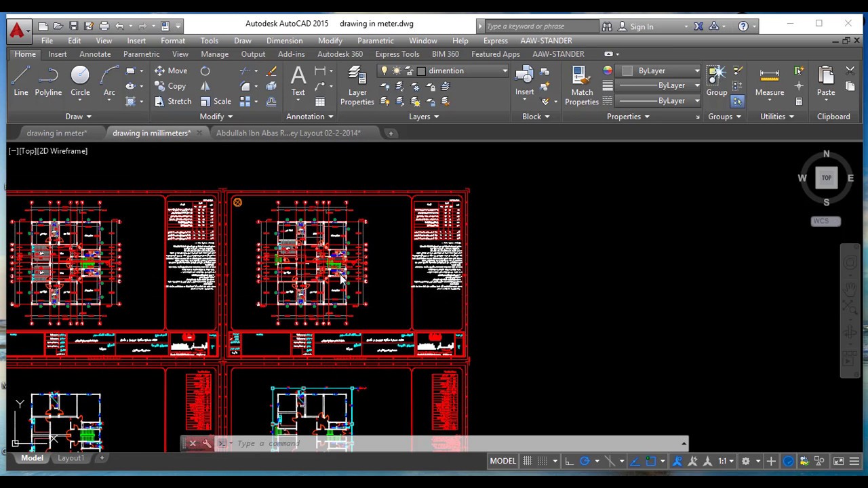
Task: Close the 'drawing in millimeters' tab
Action: click(x=199, y=133)
